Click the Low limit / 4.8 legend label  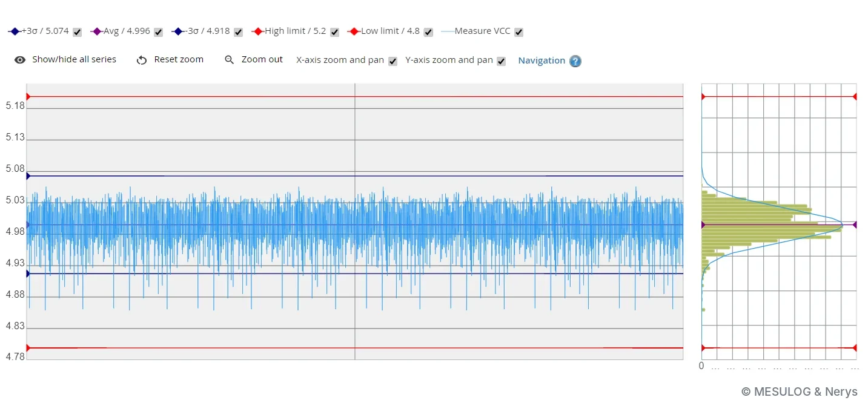390,31
